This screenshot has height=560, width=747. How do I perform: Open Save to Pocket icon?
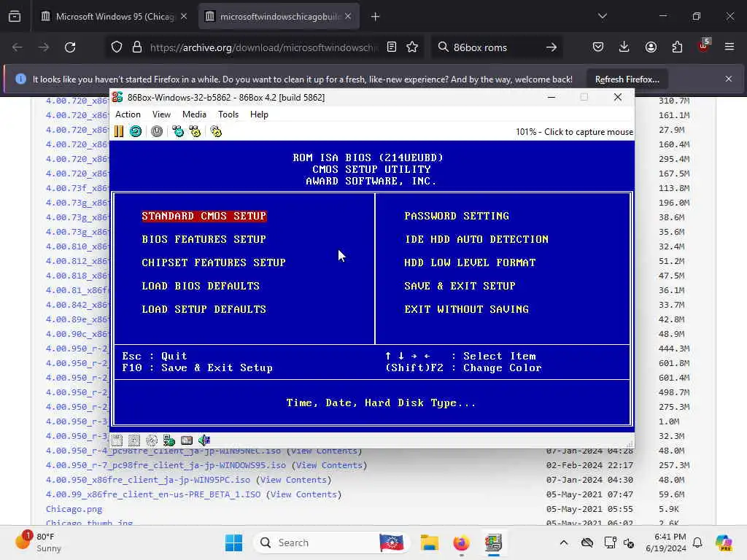598,47
